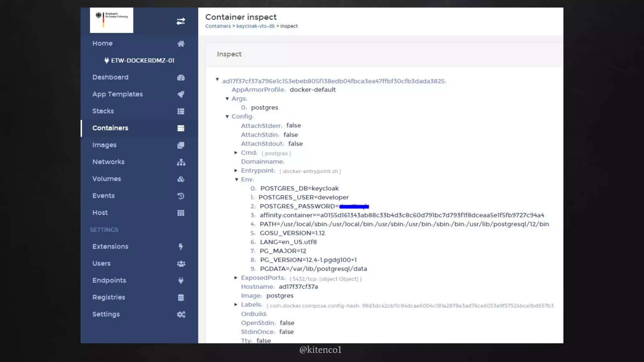644x362 pixels.
Task: Click the Bundesamt logo image
Action: 112,20
